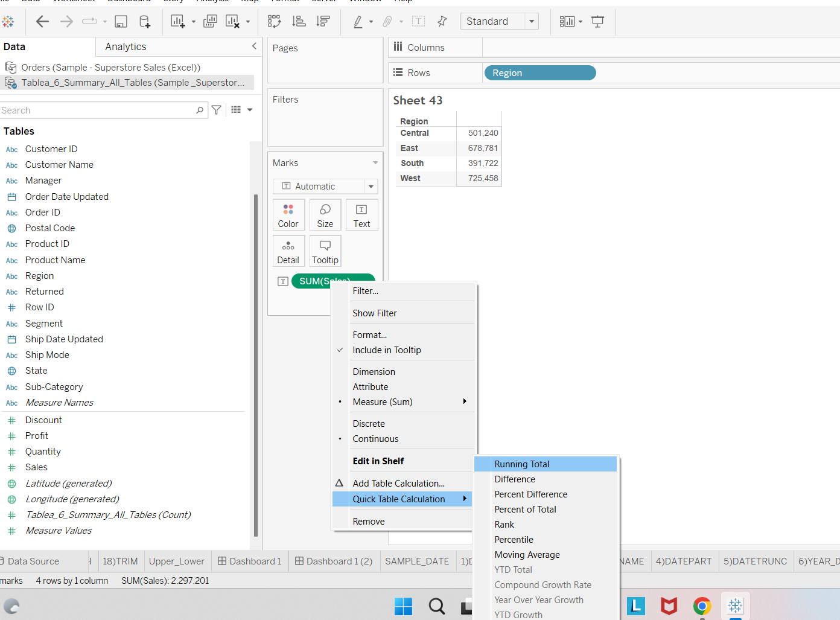Open New Worksheet dropdown arrow
The height and width of the screenshot is (620, 840).
pyautogui.click(x=194, y=22)
